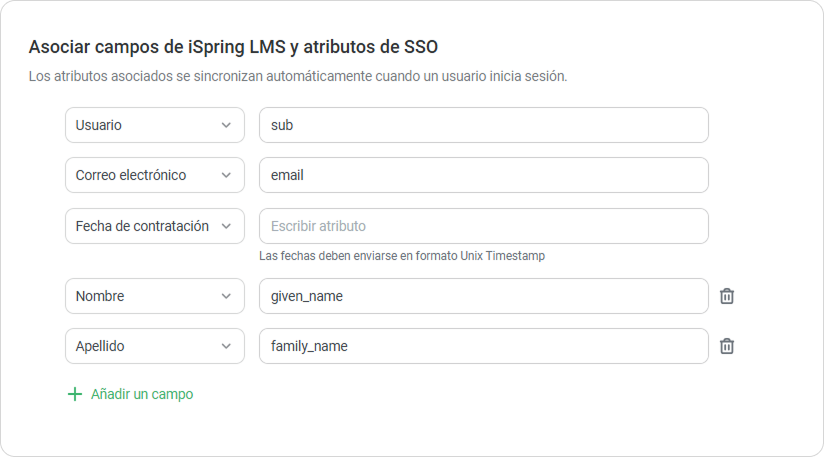This screenshot has width=824, height=457.
Task: Select Añadir un campo link
Action: 142,394
